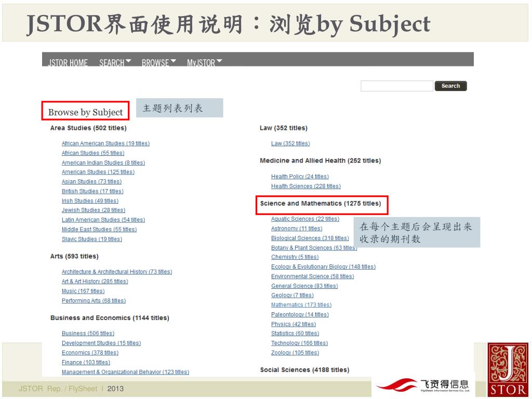This screenshot has width=532, height=399.
Task: Open Zoology (105 titles) link
Action: pyautogui.click(x=295, y=353)
